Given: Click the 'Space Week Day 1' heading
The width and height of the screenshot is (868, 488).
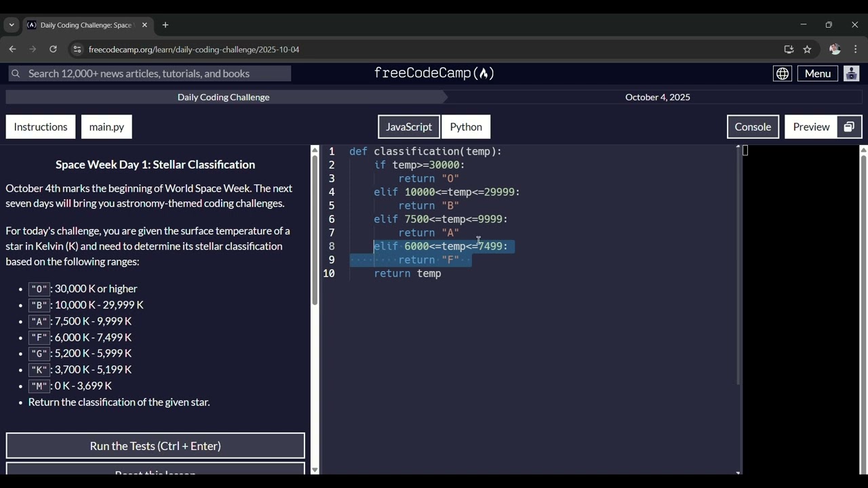Looking at the screenshot, I should [155, 165].
